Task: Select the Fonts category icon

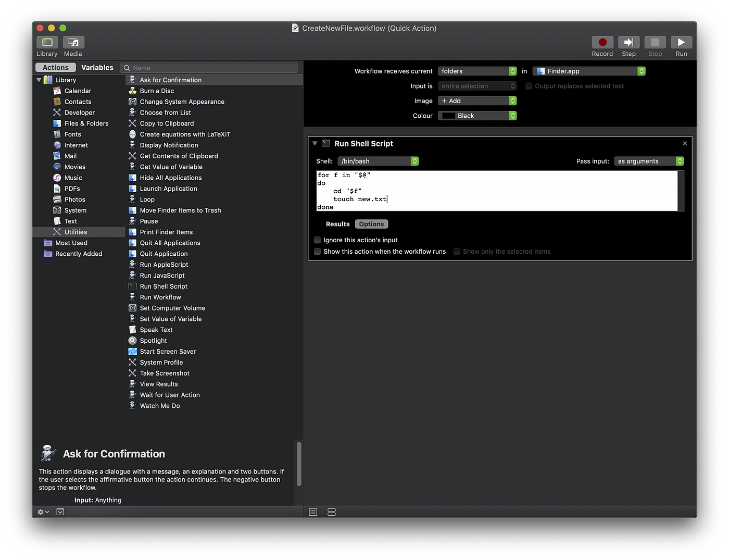Action: 57,134
